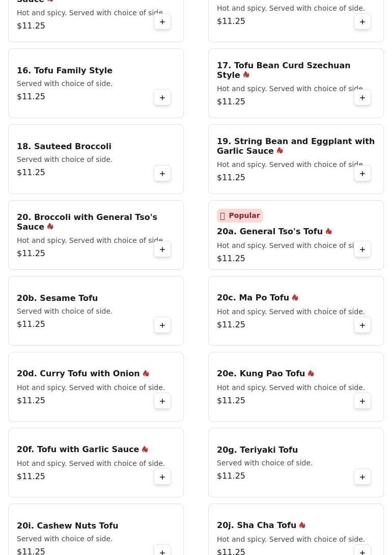Open 20c. Ma Po Tofu item details
This screenshot has width=392, height=555.
[253, 297]
